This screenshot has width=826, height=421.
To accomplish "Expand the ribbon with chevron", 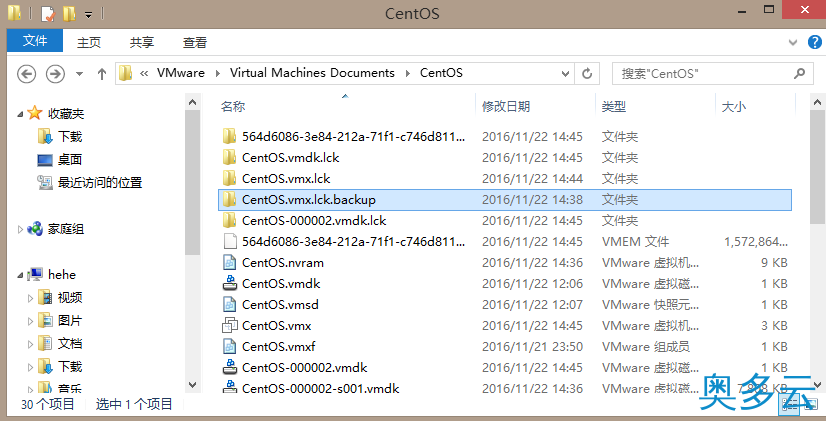I will pyautogui.click(x=793, y=42).
